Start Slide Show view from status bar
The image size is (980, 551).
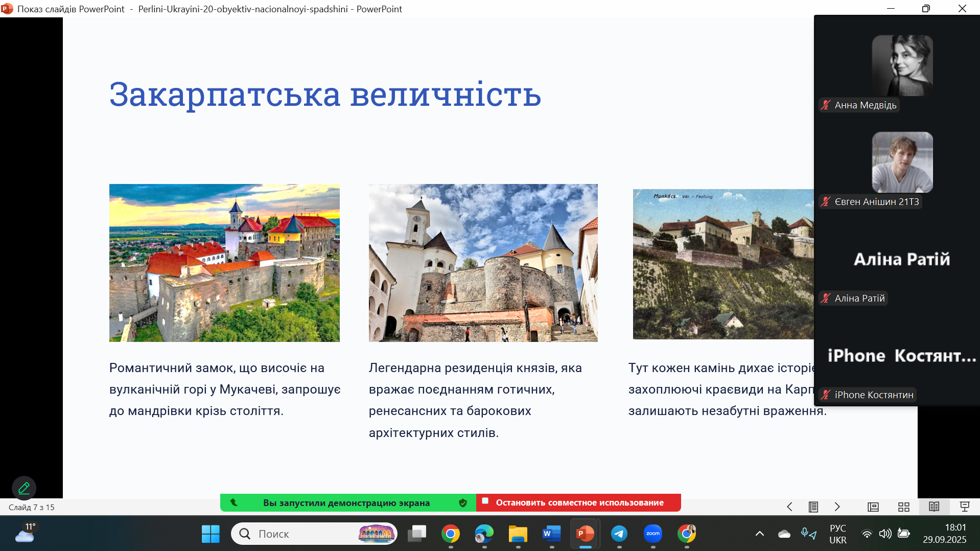[x=965, y=507]
